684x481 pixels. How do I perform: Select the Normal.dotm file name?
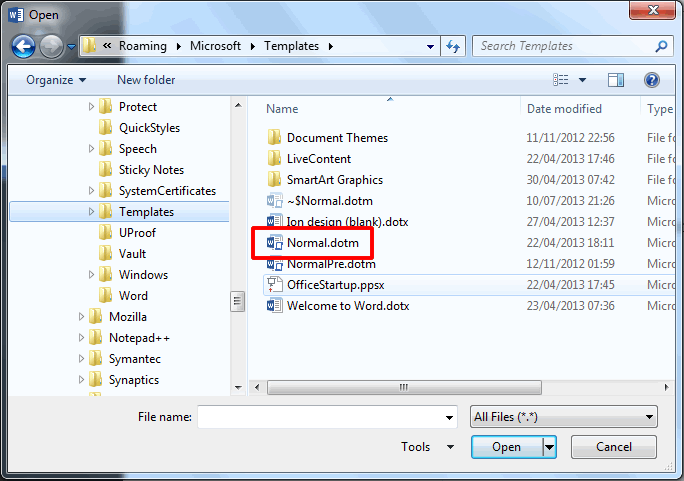(323, 243)
